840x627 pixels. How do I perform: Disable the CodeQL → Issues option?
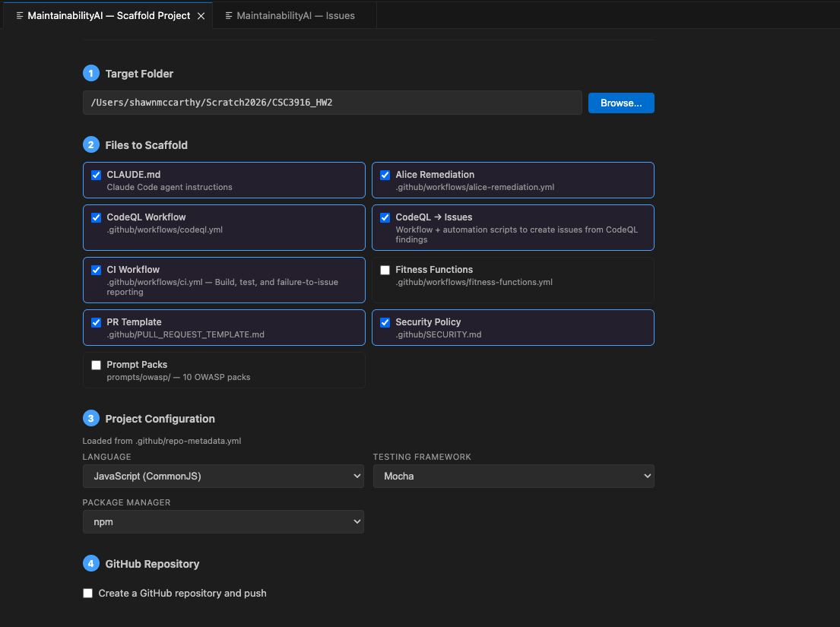pyautogui.click(x=385, y=217)
